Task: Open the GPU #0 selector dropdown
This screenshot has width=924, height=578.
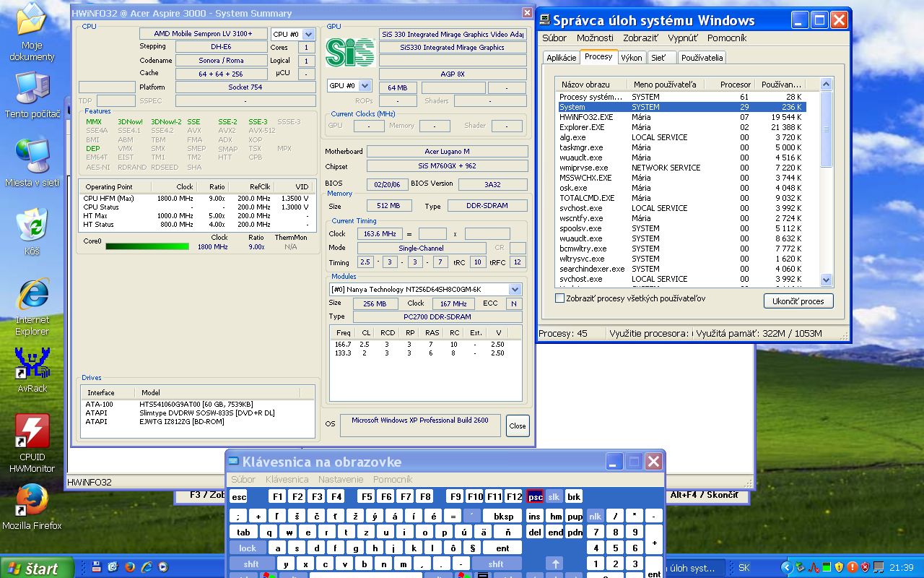Action: pyautogui.click(x=365, y=85)
